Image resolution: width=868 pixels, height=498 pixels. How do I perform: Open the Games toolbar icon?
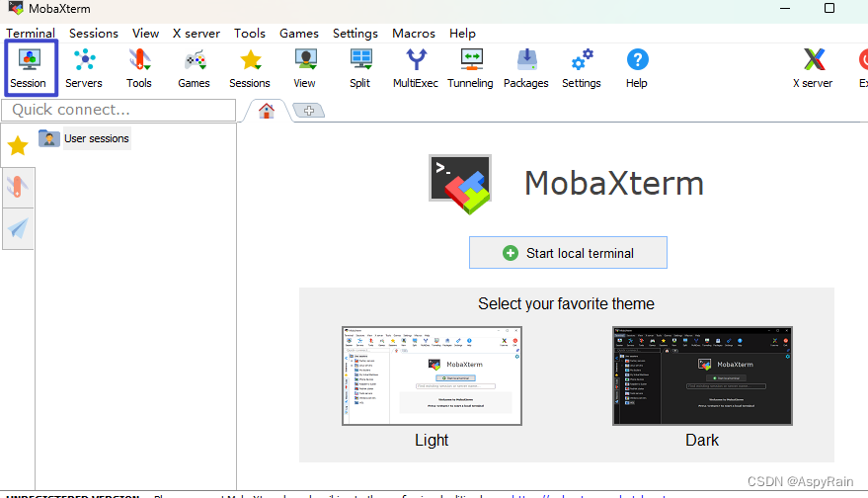tap(195, 68)
